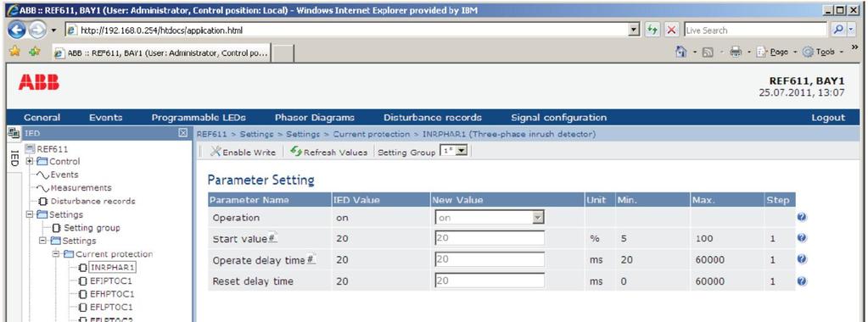Viewport: 868px width, 322px height.
Task: Click the ABB logo
Action: coord(39,83)
